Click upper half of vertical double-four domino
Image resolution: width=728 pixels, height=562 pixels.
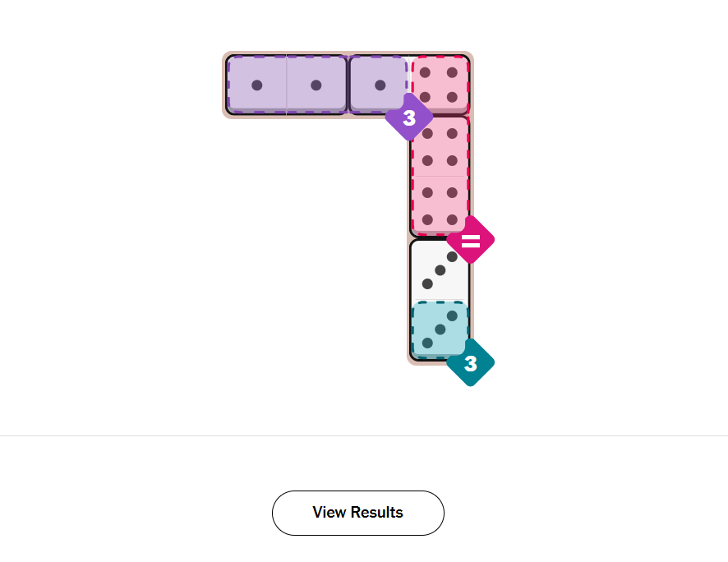pos(440,146)
